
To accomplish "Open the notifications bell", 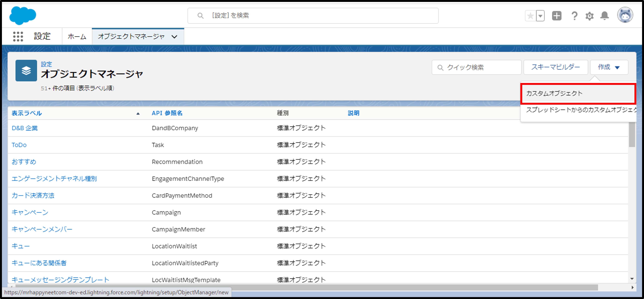I will (x=604, y=16).
